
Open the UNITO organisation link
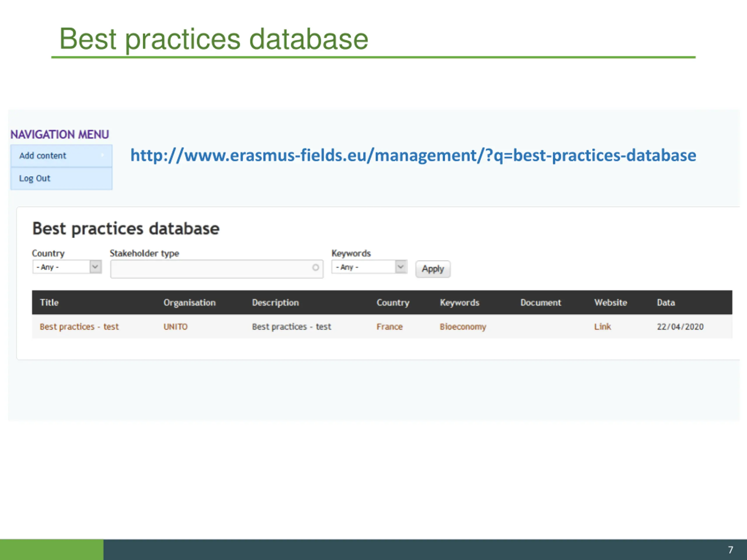pos(175,327)
